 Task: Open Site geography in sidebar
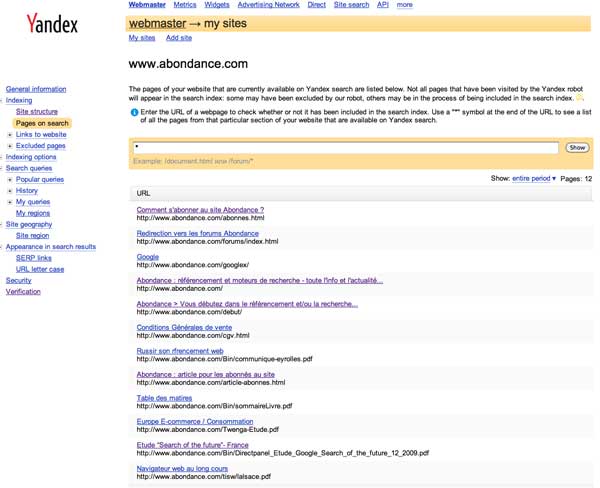pos(29,224)
